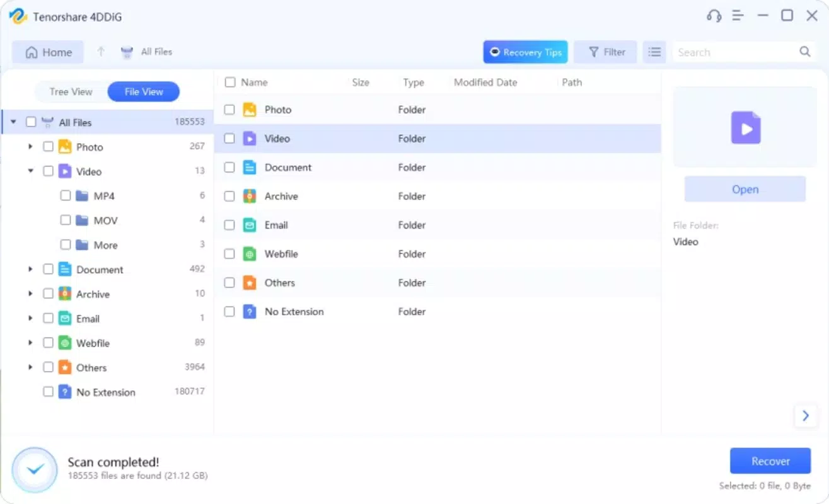
Task: Click the Webfile icon in the sidebar
Action: pyautogui.click(x=65, y=343)
